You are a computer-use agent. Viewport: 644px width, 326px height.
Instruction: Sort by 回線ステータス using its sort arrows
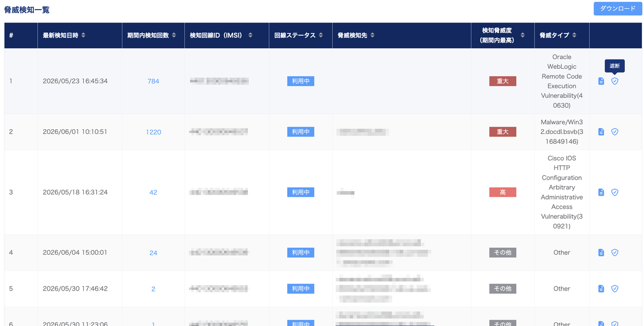click(x=321, y=35)
